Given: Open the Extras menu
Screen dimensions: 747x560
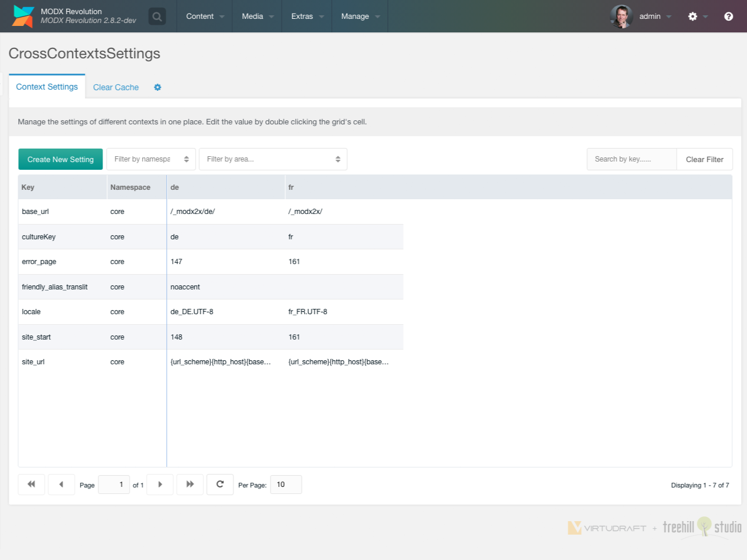Looking at the screenshot, I should coord(307,17).
